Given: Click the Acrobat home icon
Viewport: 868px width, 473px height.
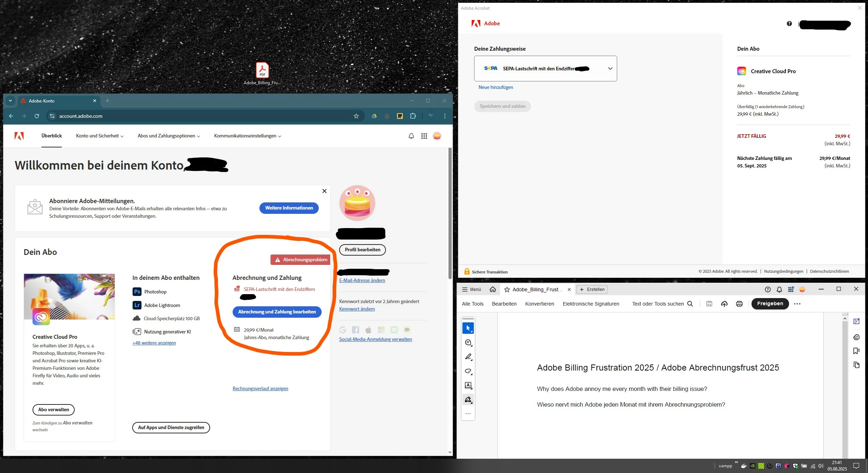Looking at the screenshot, I should point(492,290).
